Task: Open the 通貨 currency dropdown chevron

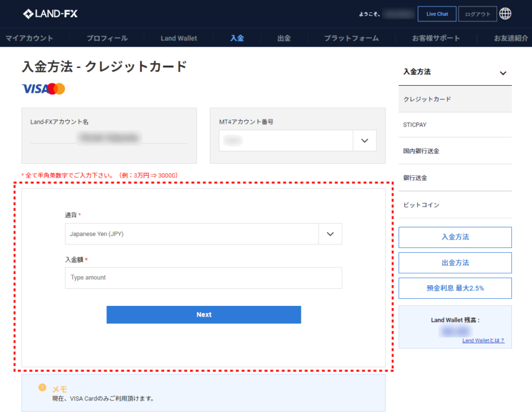Action: (x=330, y=234)
